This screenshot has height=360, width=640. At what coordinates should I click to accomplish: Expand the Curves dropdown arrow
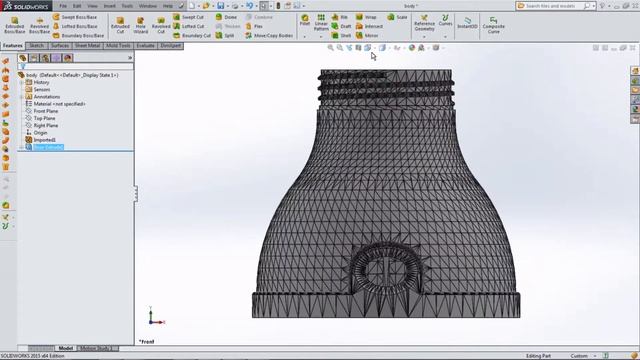[x=445, y=37]
